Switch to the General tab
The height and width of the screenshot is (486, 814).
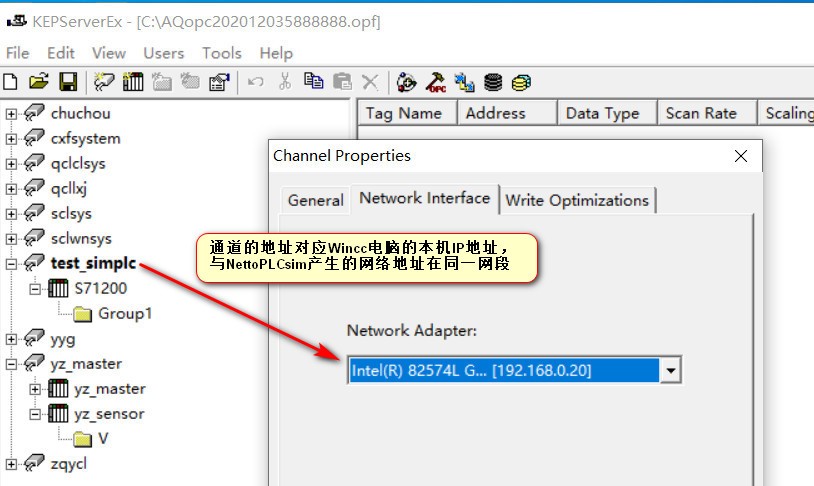click(315, 200)
